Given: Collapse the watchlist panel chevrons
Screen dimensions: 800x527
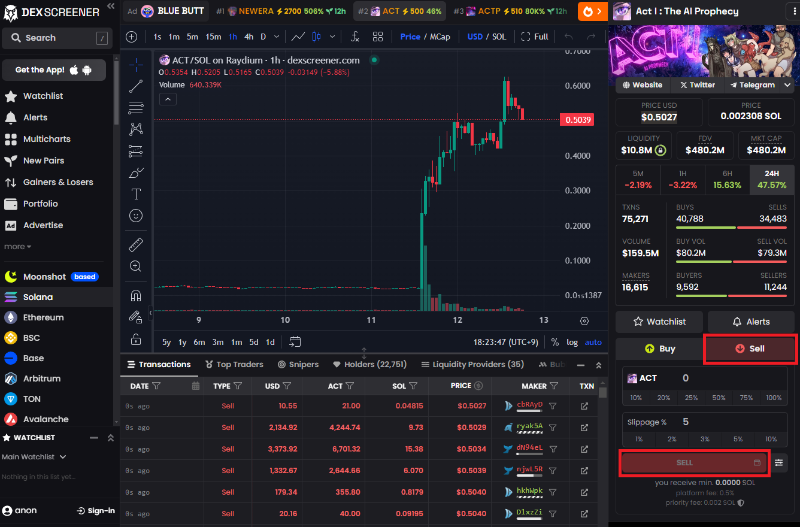Looking at the screenshot, I should click(111, 438).
